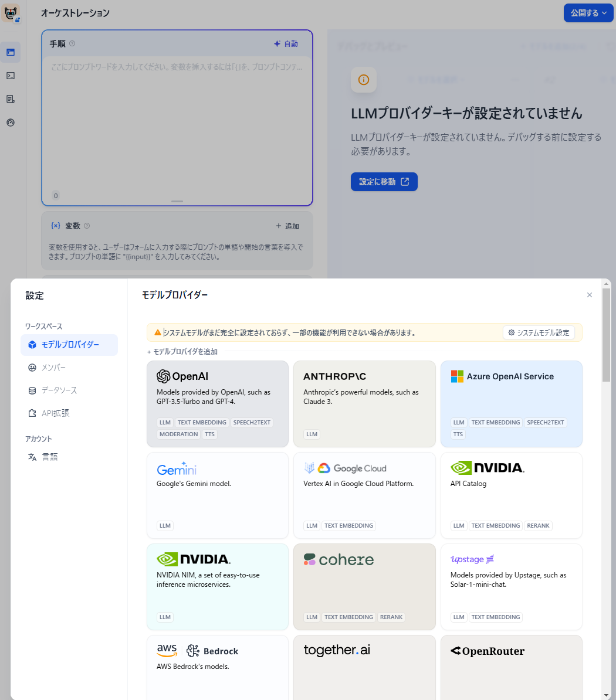The image size is (616, 700).
Task: Open the 公開する dropdown button
Action: tap(588, 13)
